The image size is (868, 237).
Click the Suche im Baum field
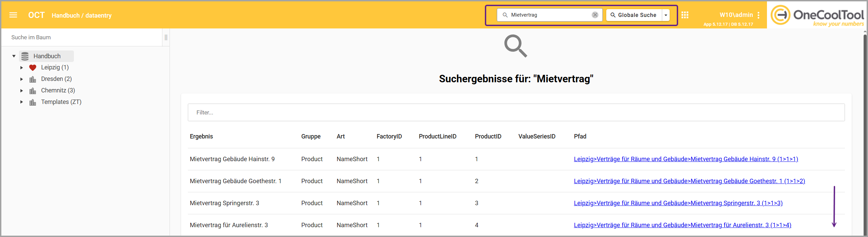pyautogui.click(x=81, y=37)
